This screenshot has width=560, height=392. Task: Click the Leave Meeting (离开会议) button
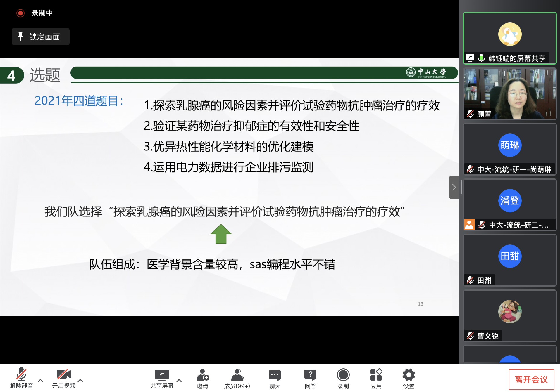point(531,379)
